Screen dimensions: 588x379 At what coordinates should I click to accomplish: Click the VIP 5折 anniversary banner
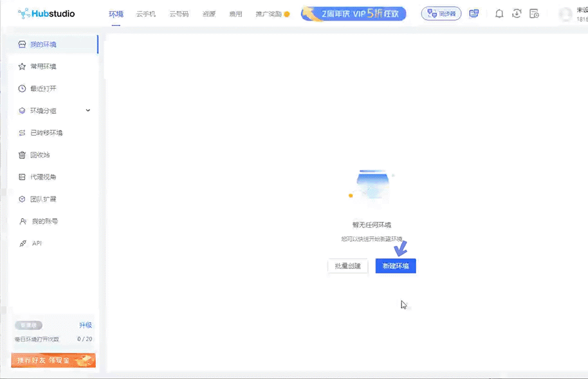click(x=353, y=13)
